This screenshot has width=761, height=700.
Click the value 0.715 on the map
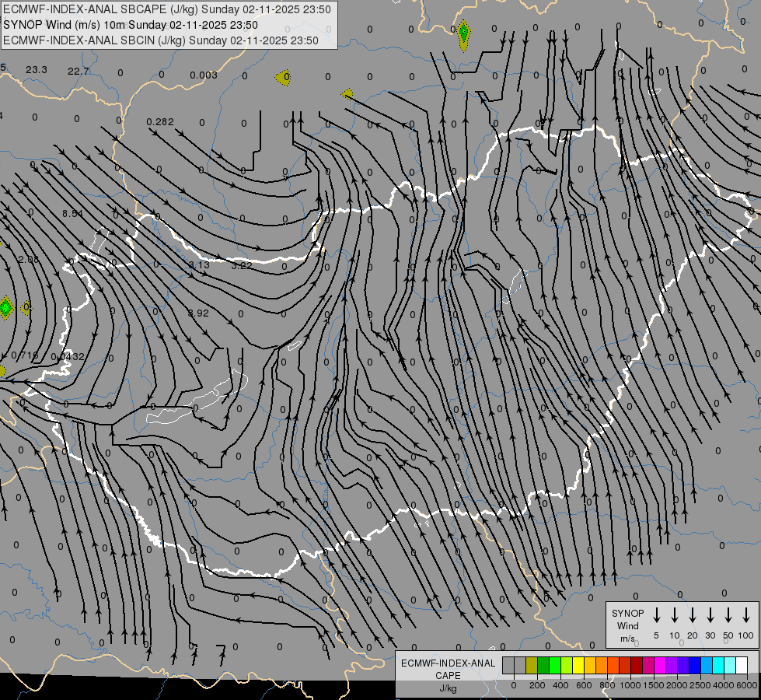pos(24,355)
